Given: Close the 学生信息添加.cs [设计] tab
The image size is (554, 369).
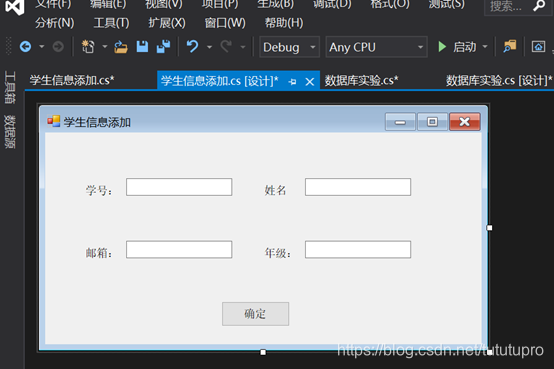Looking at the screenshot, I should 310,82.
